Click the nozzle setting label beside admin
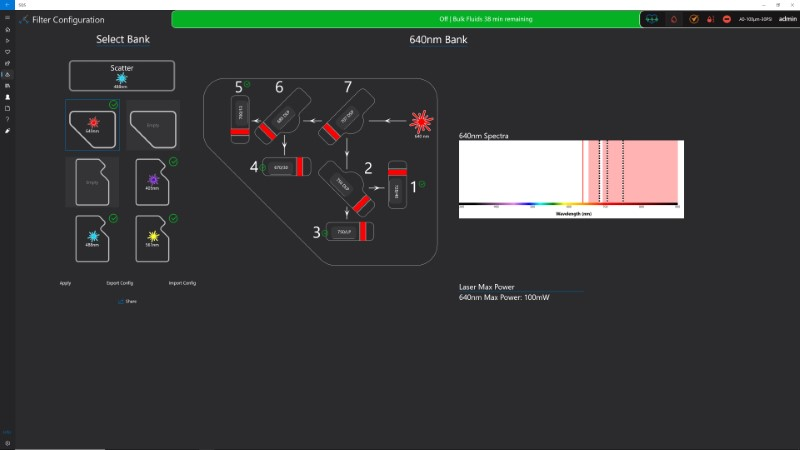 [755, 19]
